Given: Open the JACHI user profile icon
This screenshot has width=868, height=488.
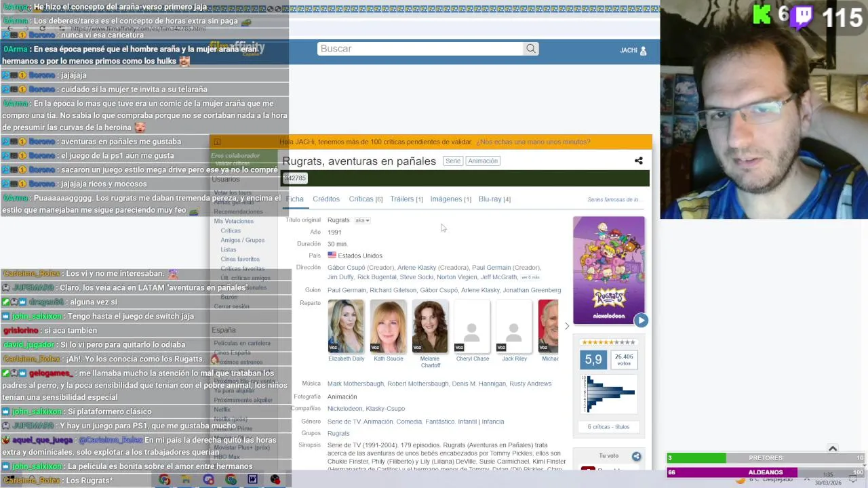Looking at the screenshot, I should [643, 51].
